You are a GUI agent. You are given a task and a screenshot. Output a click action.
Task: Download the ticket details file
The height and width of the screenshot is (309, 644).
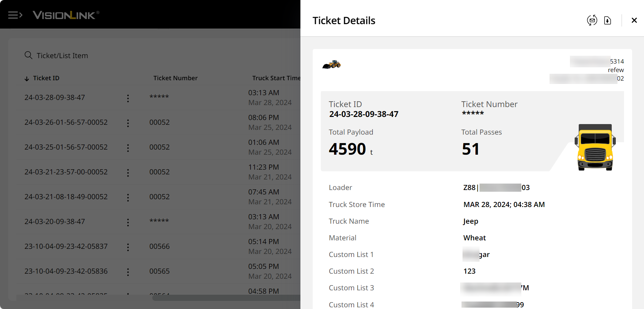608,20
